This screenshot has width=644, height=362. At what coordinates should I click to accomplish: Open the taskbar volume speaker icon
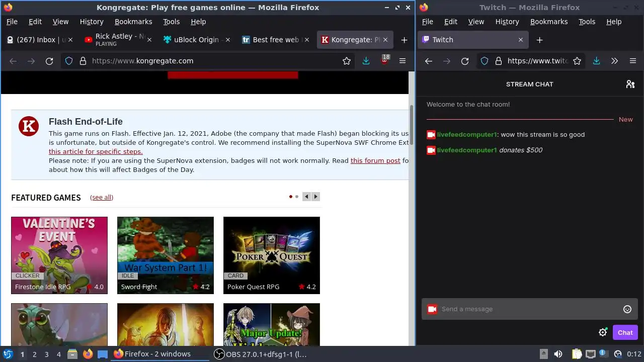point(558,354)
